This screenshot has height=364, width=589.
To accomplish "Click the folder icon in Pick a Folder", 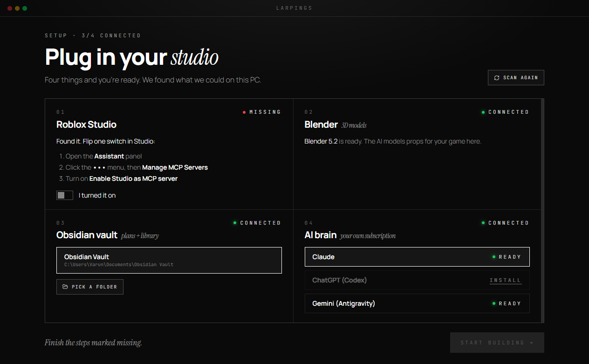I will (x=65, y=287).
